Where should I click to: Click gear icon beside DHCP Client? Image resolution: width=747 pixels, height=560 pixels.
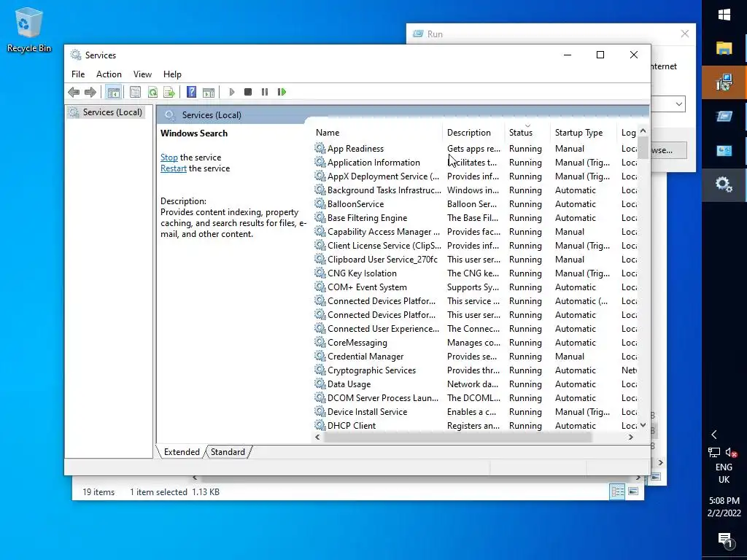coord(320,425)
